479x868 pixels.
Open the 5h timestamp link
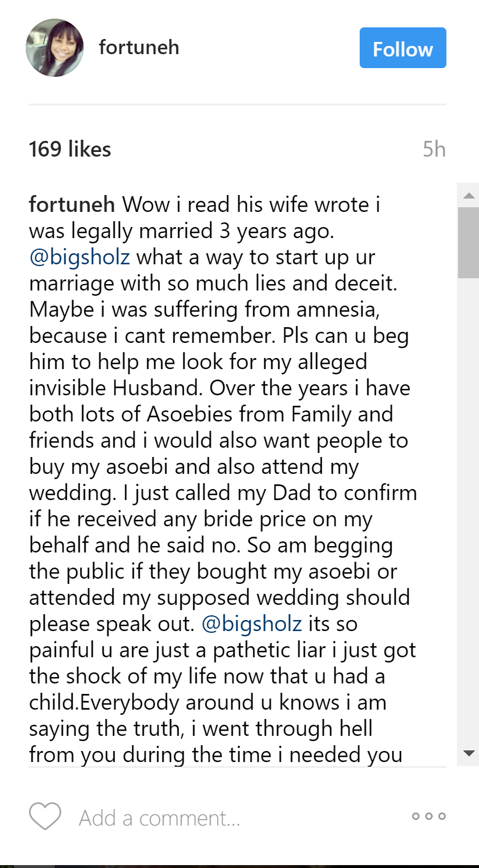tap(434, 150)
